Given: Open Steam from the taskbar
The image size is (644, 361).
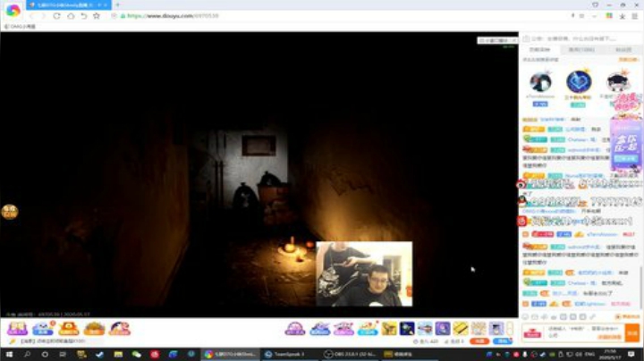Looking at the screenshot, I should (100, 354).
